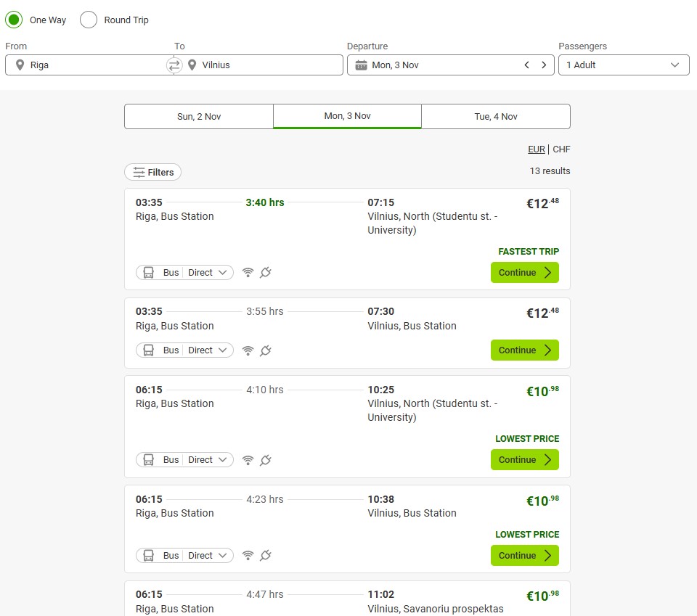The width and height of the screenshot is (697, 616).
Task: Select the Round Trip radio button
Action: click(89, 20)
